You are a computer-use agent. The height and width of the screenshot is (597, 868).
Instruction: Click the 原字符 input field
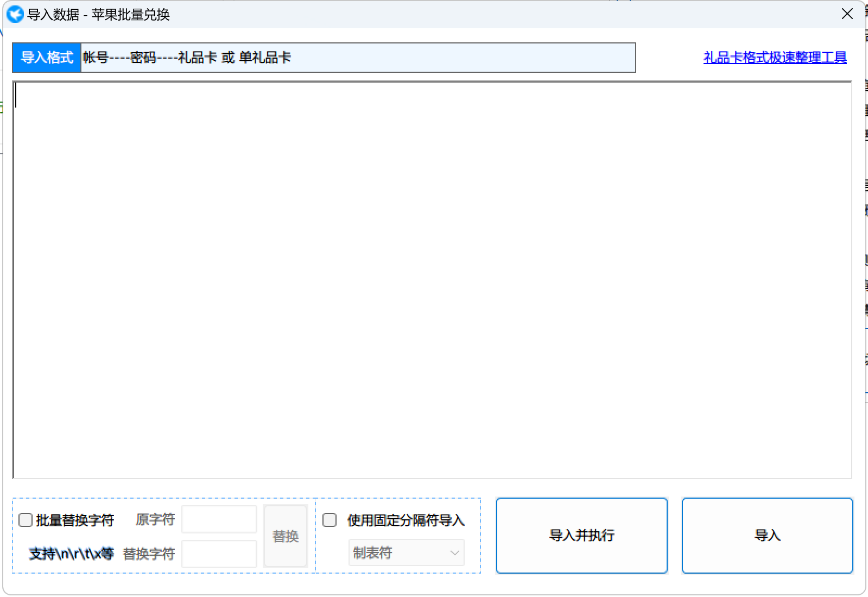tap(219, 519)
